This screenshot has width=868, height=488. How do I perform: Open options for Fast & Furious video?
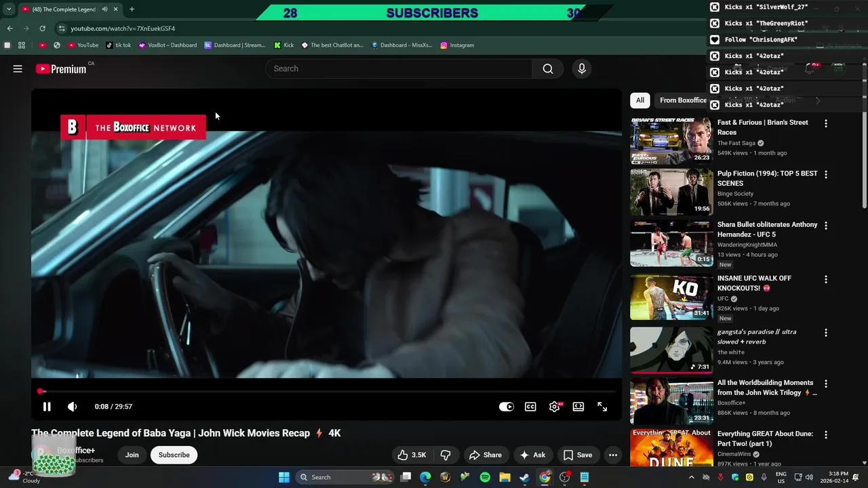pyautogui.click(x=825, y=123)
